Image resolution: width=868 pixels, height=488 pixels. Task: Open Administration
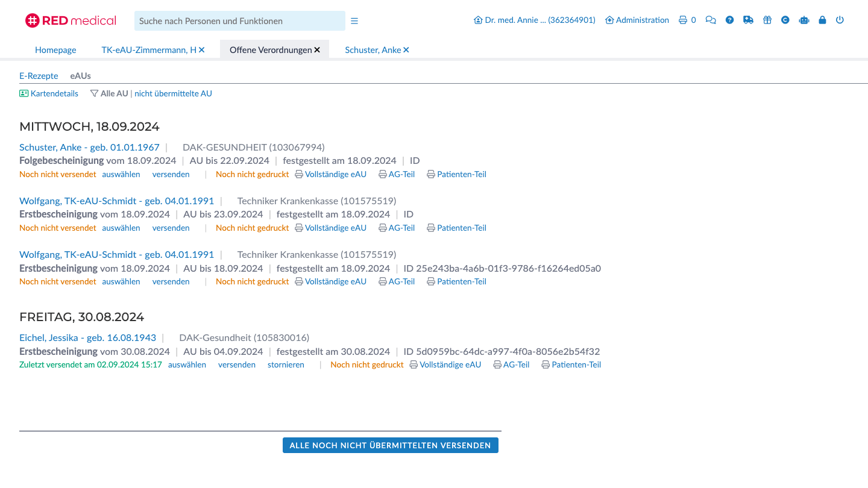(x=637, y=20)
